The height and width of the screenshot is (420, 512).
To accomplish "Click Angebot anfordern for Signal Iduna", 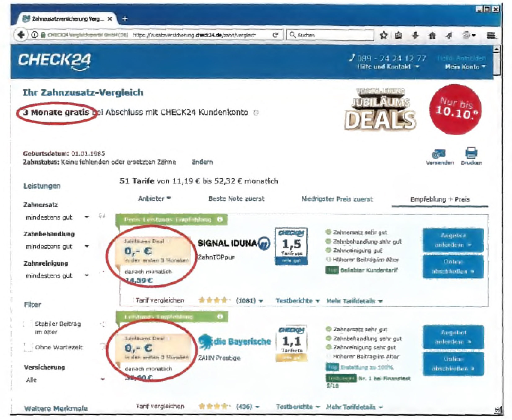I will pyautogui.click(x=453, y=240).
